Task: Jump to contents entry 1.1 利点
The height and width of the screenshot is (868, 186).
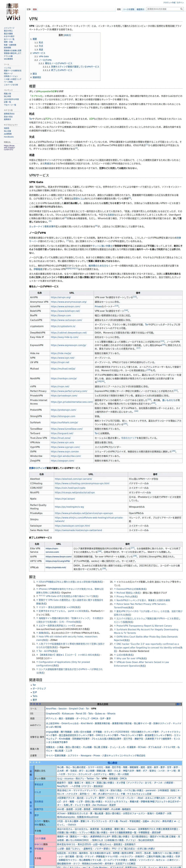Action: click(39, 42)
